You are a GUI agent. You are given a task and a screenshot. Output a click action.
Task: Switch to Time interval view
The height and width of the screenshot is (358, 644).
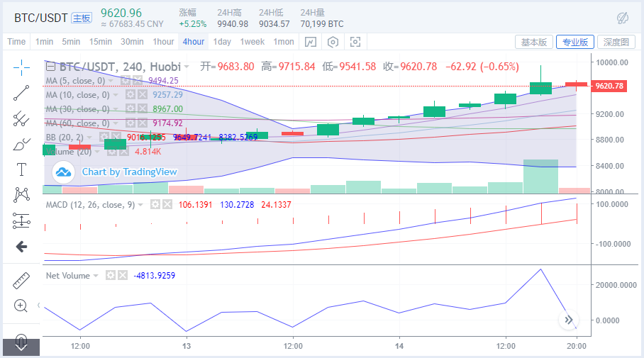16,42
